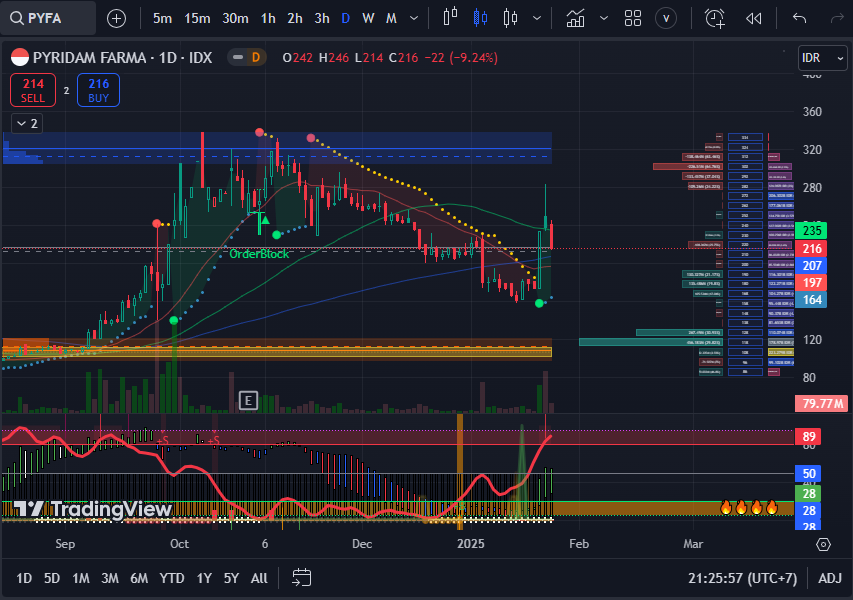
Task: Expand the chart style dropdown chevron
Action: 537,18
